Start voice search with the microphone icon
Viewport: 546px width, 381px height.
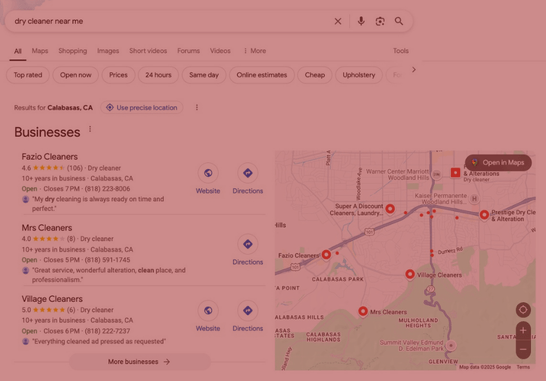click(361, 21)
